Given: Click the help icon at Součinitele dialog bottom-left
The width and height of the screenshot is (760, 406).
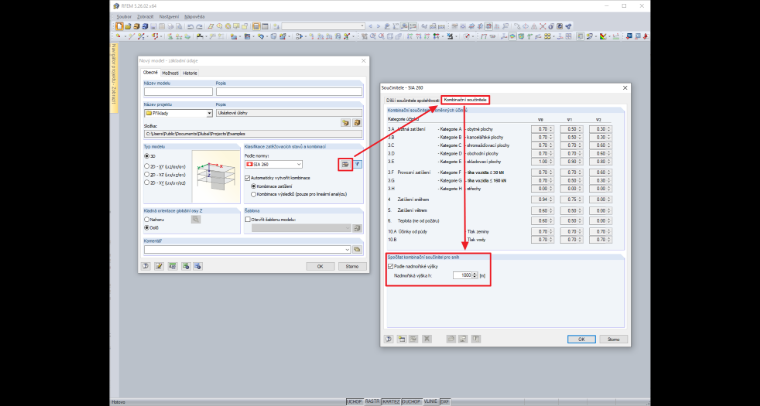Looking at the screenshot, I should [388, 339].
